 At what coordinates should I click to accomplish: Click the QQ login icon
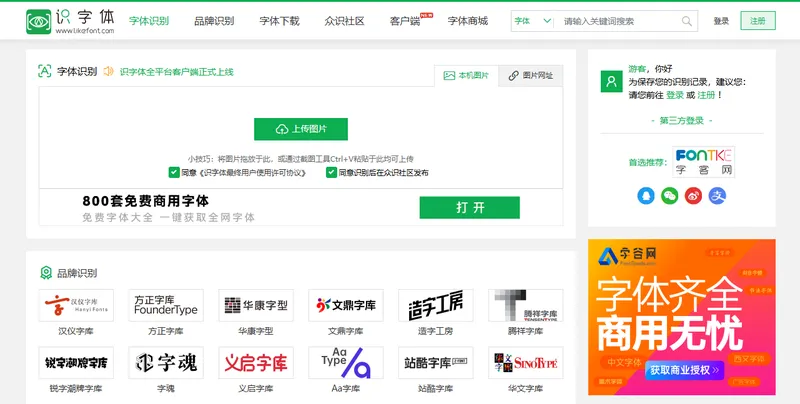tap(645, 196)
